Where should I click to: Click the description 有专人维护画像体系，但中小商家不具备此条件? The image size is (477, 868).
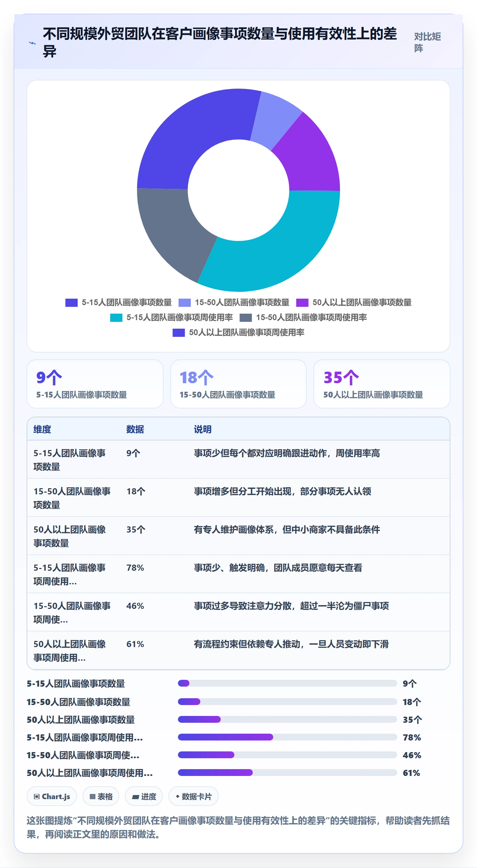pyautogui.click(x=287, y=529)
